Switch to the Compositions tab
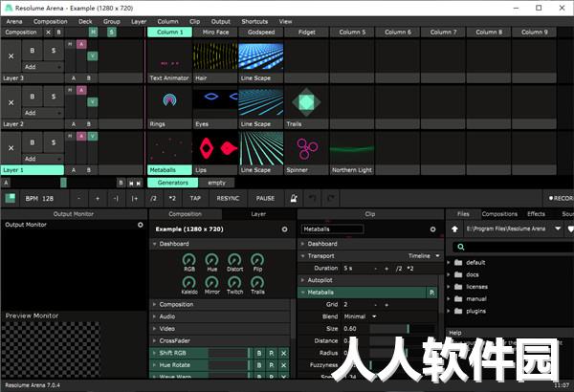Image resolution: width=574 pixels, height=392 pixels. coord(499,214)
